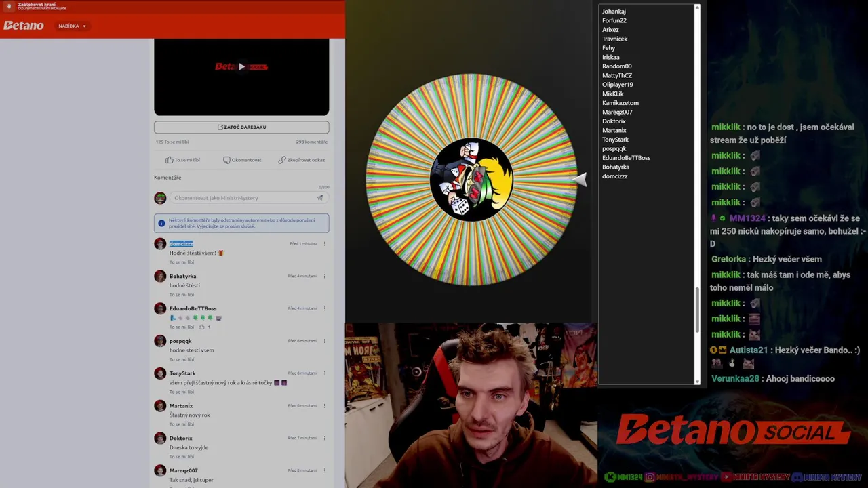Select Random00 in the wheel name list
Viewport: 868px width, 488px height.
[x=616, y=66]
